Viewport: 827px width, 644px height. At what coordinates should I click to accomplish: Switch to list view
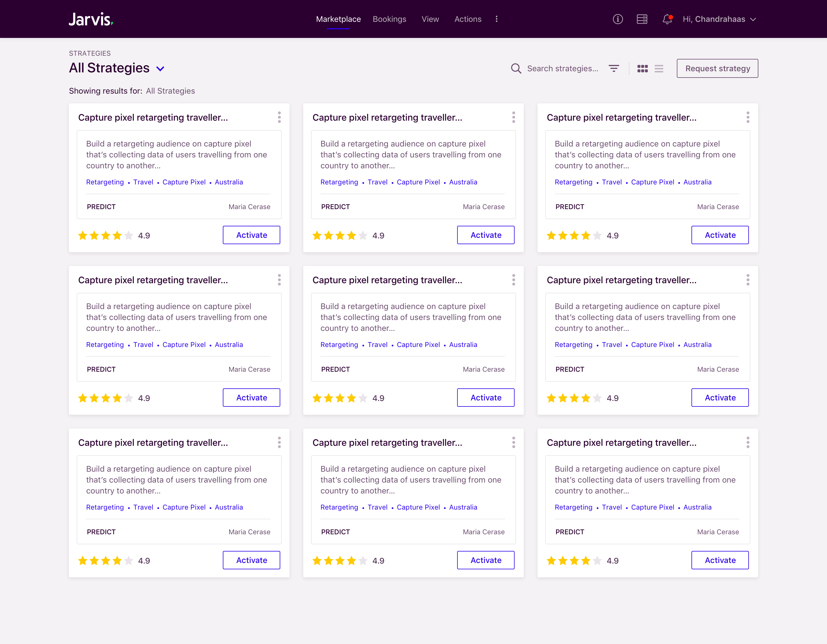[659, 69]
